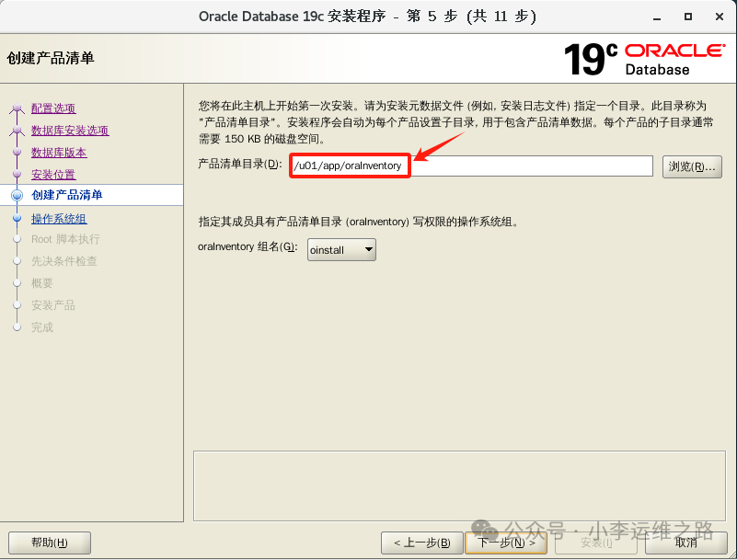The image size is (737, 560).
Task: Click the 取消 cancel button
Action: pos(685,543)
